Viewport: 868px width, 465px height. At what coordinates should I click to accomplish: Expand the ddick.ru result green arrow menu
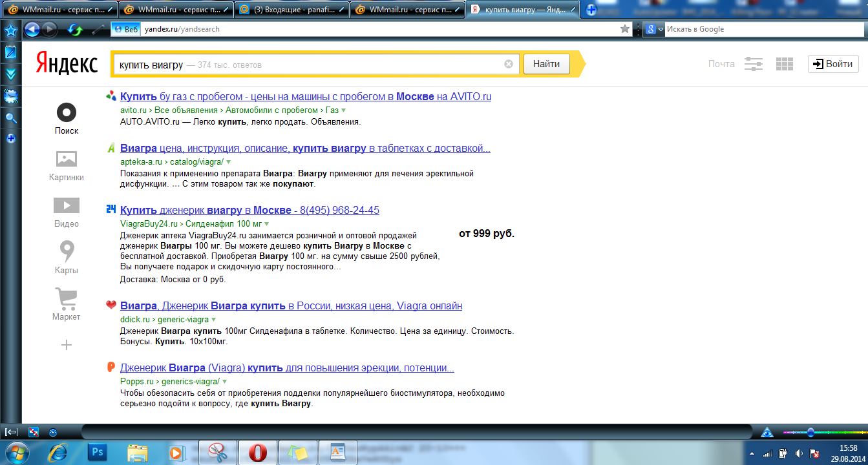214,320
